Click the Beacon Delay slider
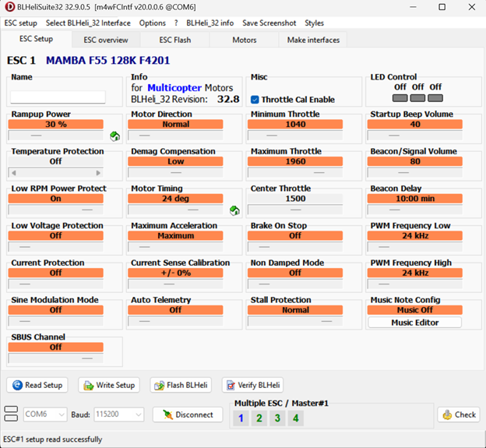Viewport: 486px width, 448px height. (x=414, y=210)
